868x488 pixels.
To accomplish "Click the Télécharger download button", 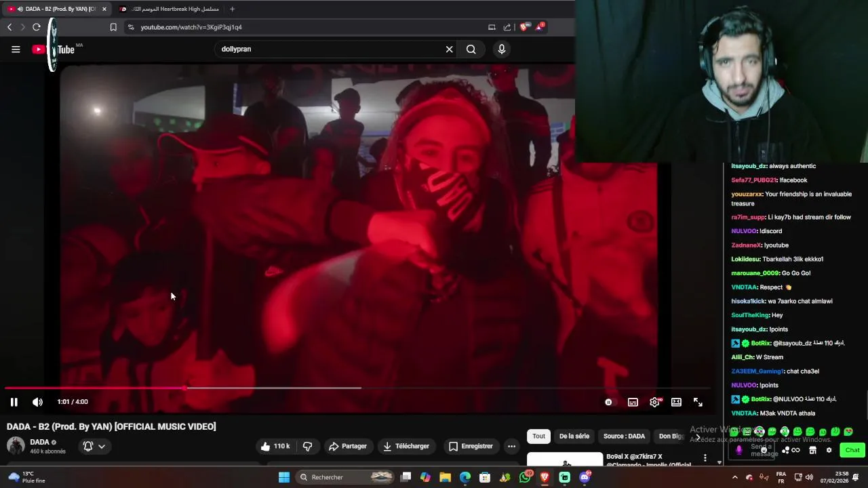I will (x=406, y=446).
